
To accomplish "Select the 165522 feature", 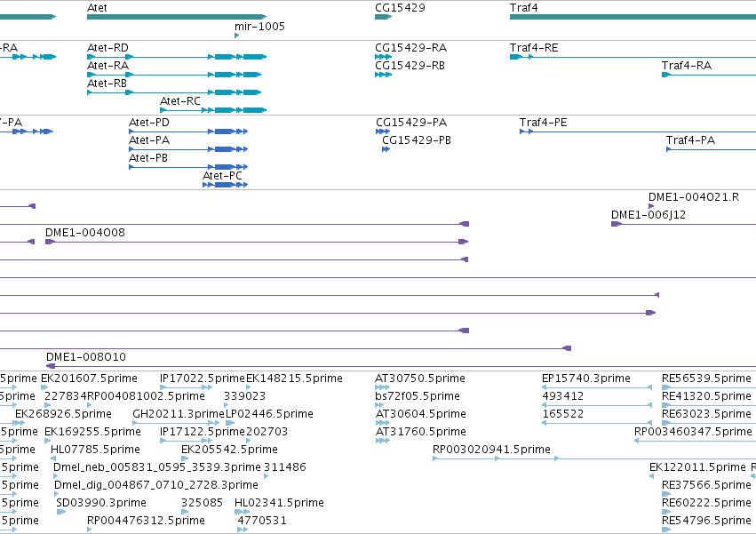I will (x=597, y=423).
